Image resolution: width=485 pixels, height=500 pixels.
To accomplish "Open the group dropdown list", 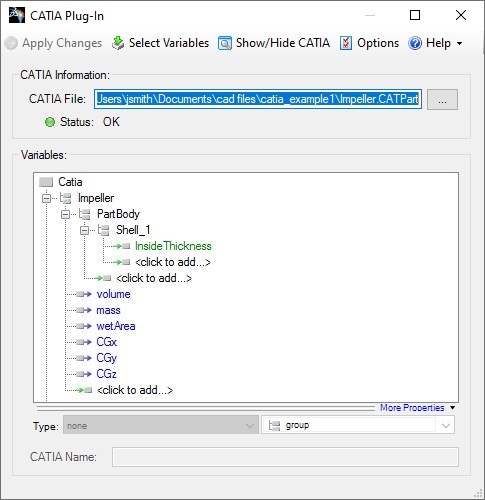I will [x=446, y=425].
